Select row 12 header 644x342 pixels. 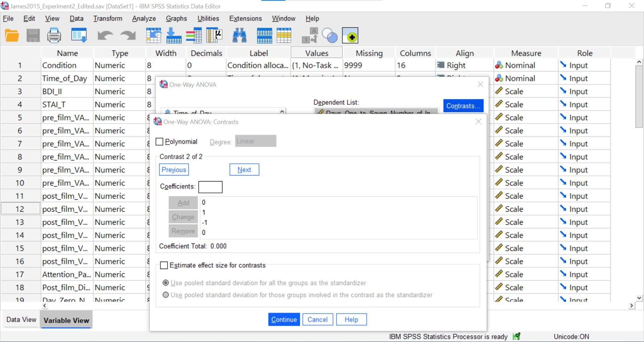click(20, 209)
